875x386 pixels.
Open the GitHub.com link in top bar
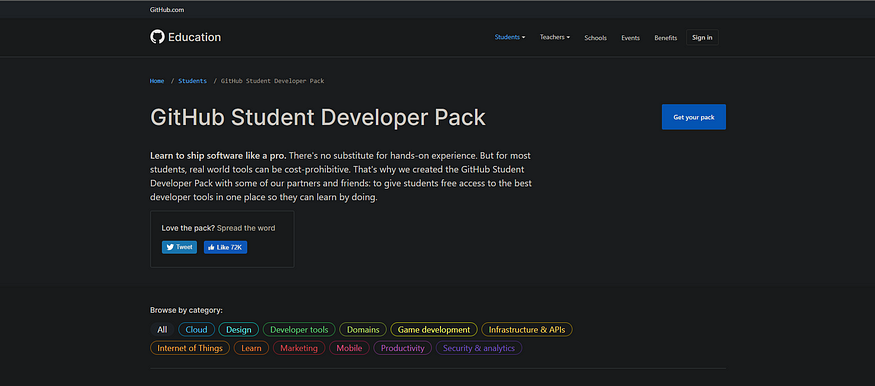[x=167, y=9]
